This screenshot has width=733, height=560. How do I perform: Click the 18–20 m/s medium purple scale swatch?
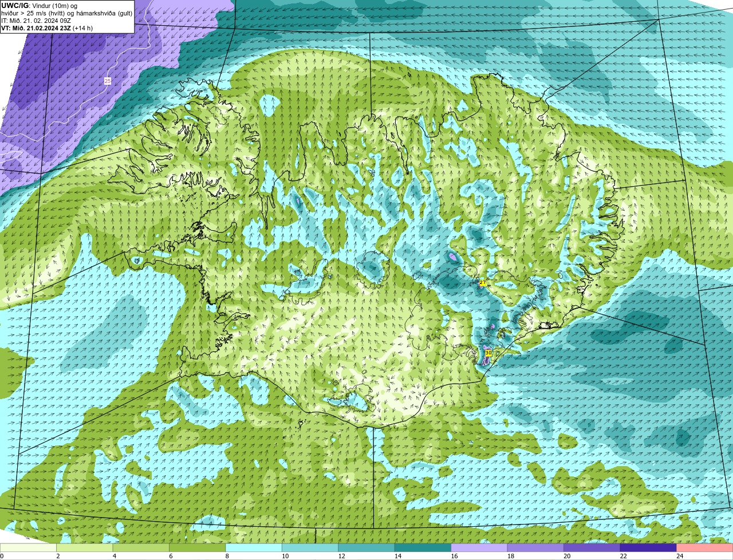pos(536,547)
